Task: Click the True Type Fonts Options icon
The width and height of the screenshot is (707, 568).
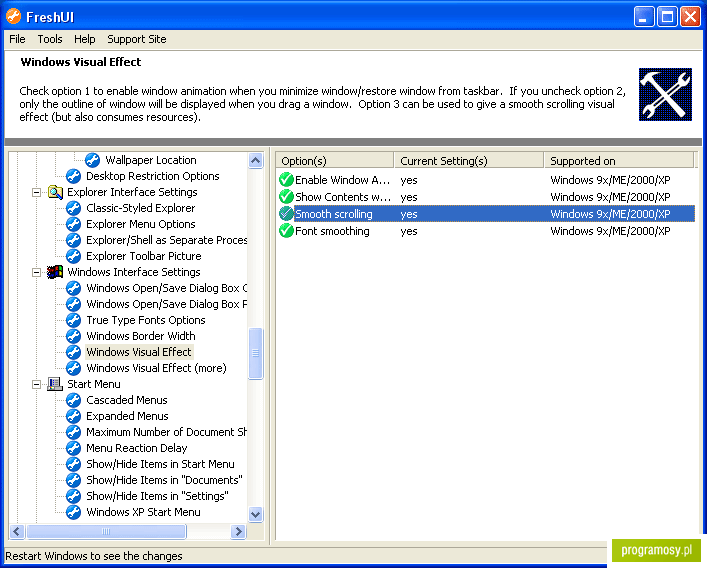Action: [73, 320]
